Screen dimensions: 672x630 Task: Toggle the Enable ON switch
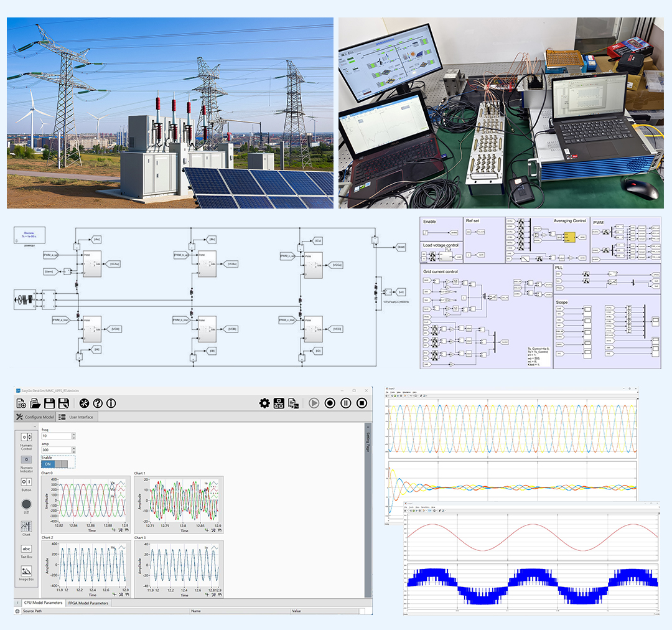pyautogui.click(x=54, y=464)
